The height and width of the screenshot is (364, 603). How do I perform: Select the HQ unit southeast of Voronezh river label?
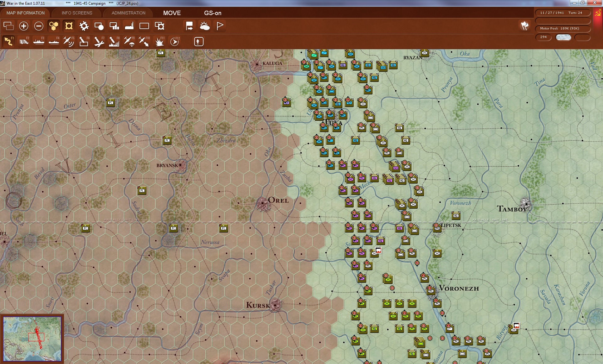tap(456, 215)
